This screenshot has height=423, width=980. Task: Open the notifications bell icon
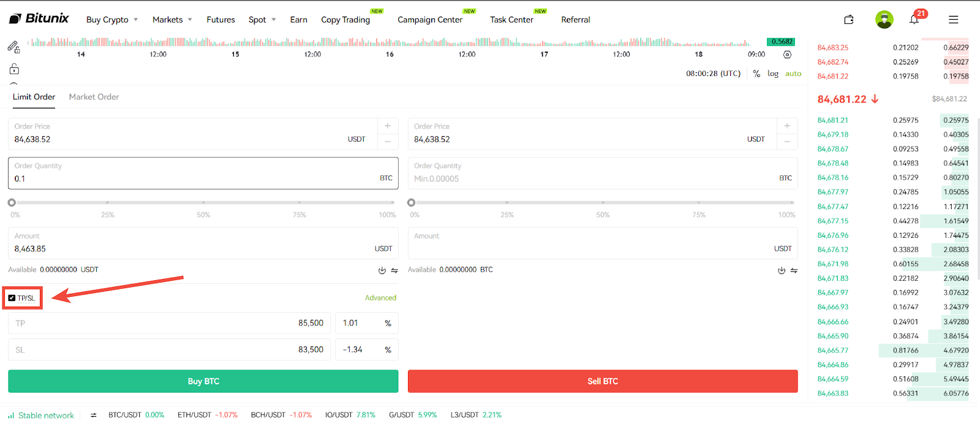click(x=914, y=20)
